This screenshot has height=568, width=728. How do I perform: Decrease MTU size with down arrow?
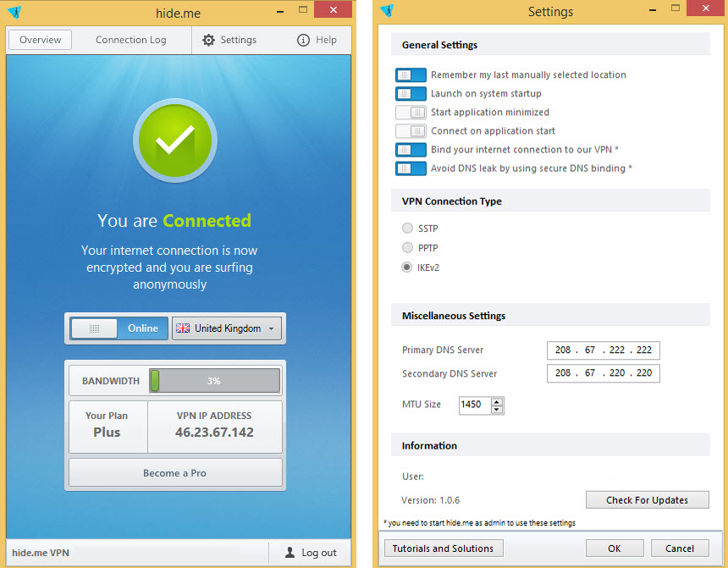click(497, 409)
